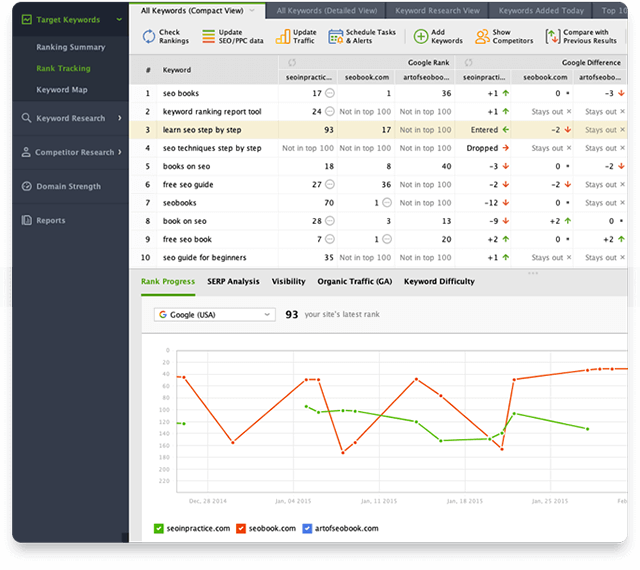Click circle icon beside rank 7 free seo book
Image resolution: width=640 pixels, height=570 pixels.
click(x=330, y=239)
